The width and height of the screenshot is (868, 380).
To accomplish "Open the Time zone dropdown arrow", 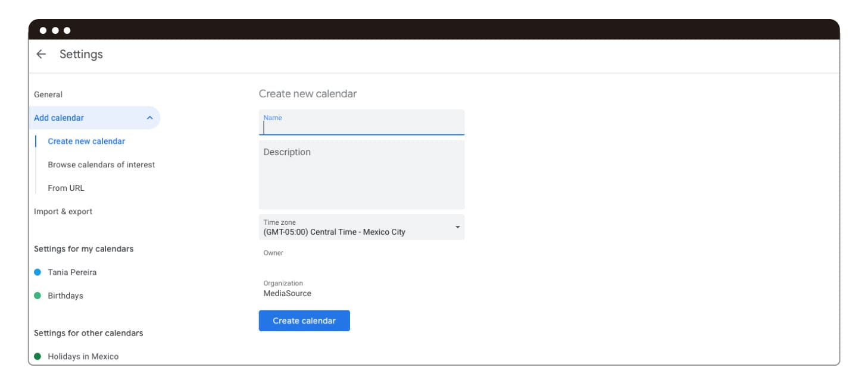I will 457,227.
